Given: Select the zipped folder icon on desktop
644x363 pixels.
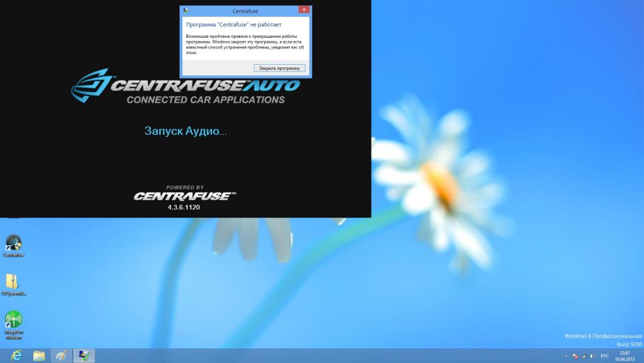Looking at the screenshot, I should coord(13,282).
